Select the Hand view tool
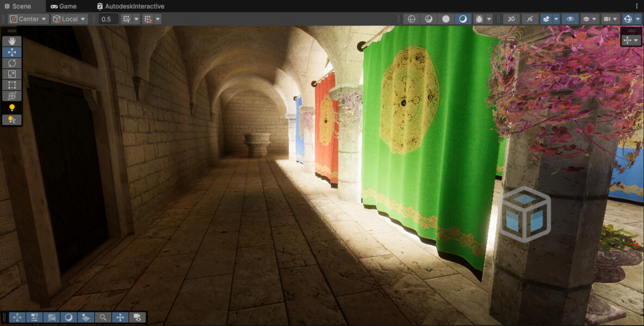Image resolution: width=644 pixels, height=326 pixels. tap(12, 41)
